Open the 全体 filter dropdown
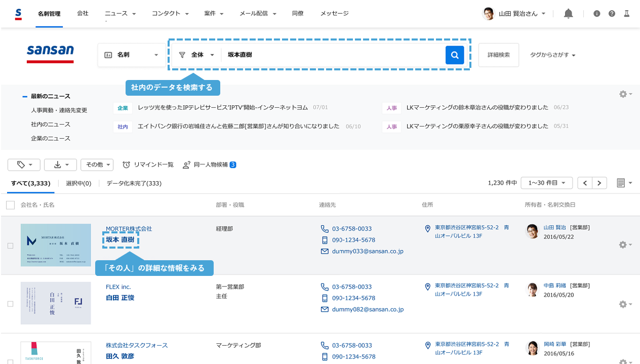640x364 pixels. pyautogui.click(x=197, y=55)
